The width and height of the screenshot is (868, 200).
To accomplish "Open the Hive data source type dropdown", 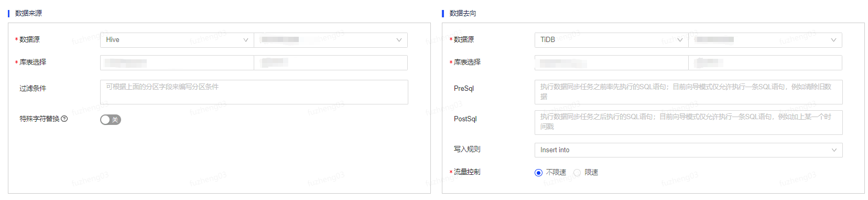I will [x=177, y=40].
